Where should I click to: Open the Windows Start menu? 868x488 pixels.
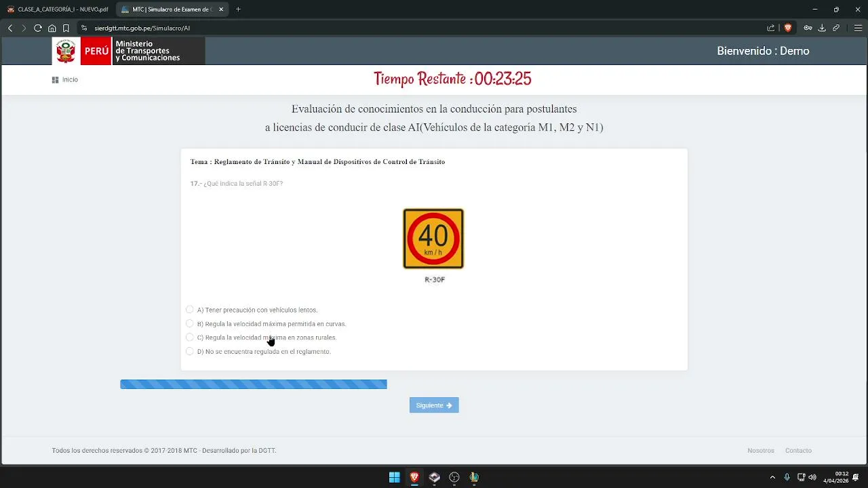click(394, 477)
